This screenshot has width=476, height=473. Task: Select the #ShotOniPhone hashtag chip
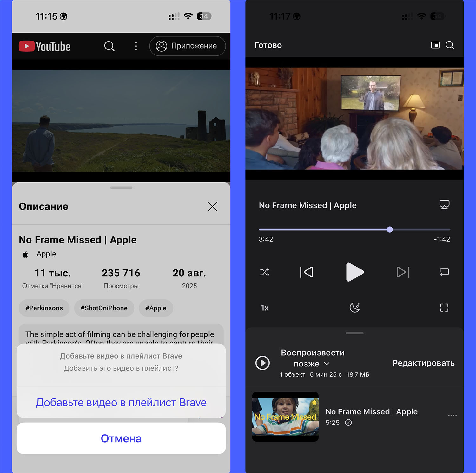104,308
